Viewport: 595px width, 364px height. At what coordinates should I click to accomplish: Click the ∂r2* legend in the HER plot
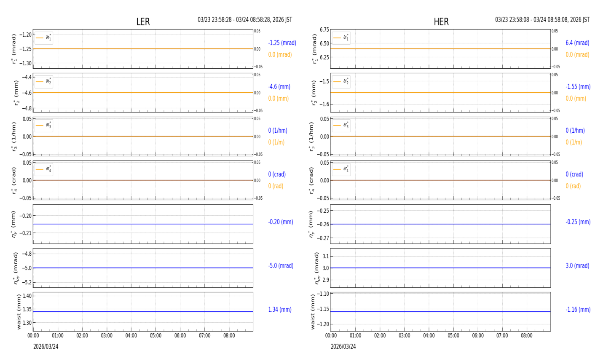[341, 82]
